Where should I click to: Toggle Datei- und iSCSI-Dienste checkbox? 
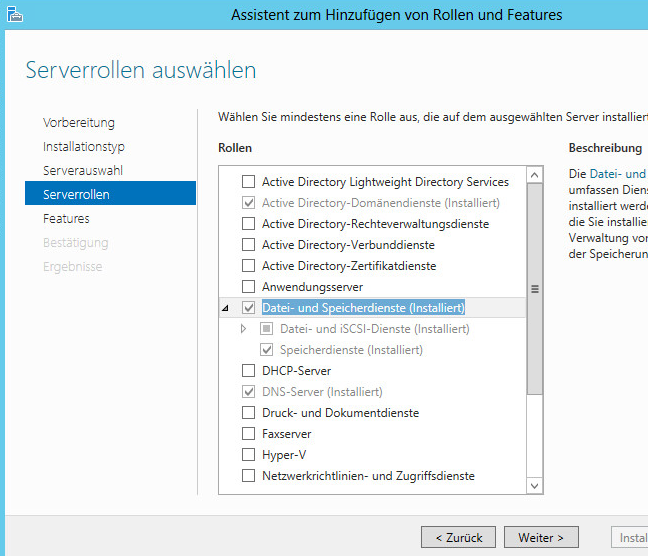(267, 329)
